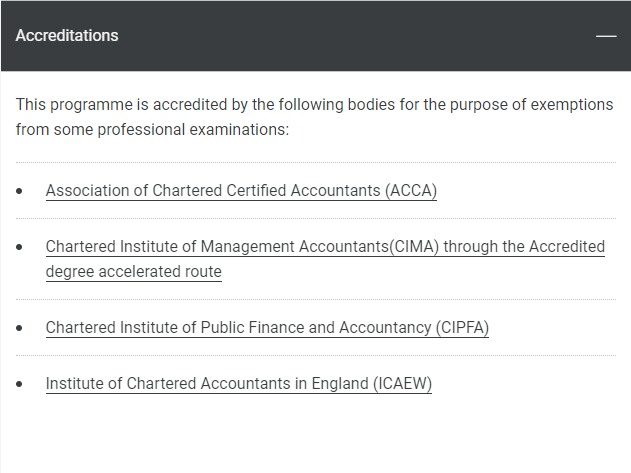Screen dimensions: 631x473
Task: Click the 'from some professional examinations:' text line
Action: (x=153, y=130)
